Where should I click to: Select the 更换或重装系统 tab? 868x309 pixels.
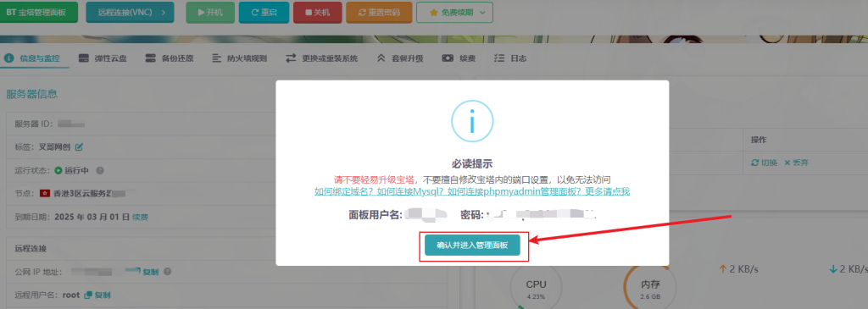coord(321,58)
